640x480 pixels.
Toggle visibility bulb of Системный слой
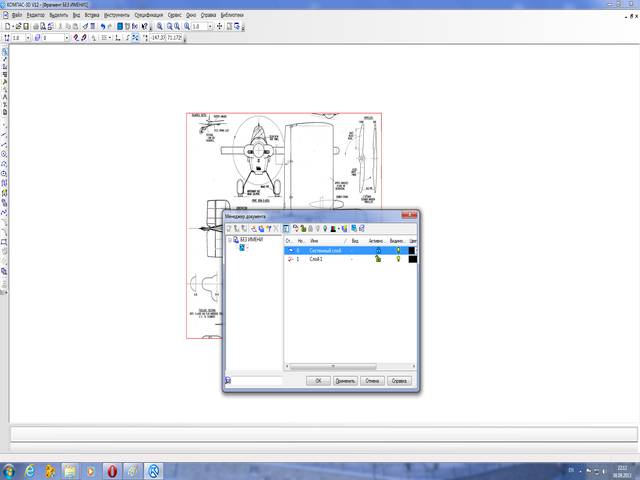click(397, 250)
